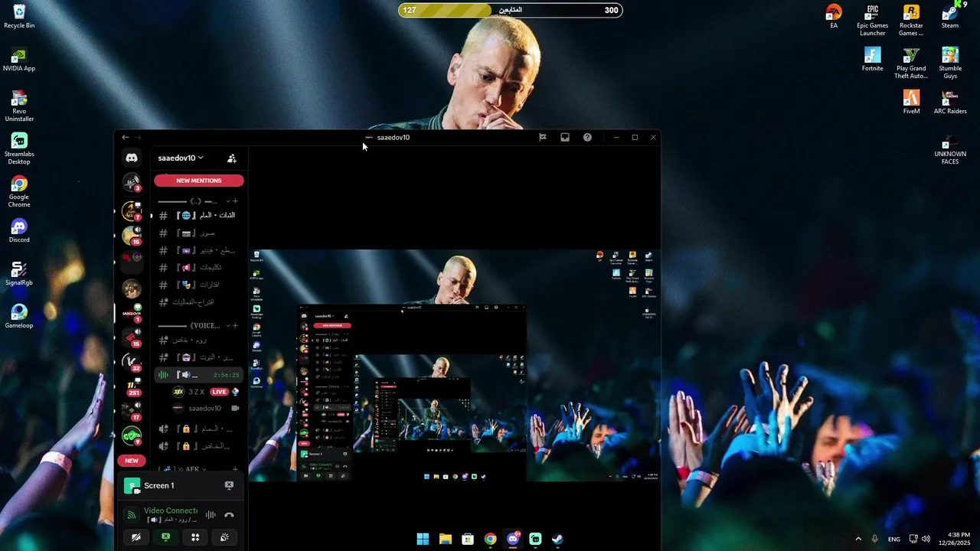Open the megaphone emoji text channel

[198, 267]
